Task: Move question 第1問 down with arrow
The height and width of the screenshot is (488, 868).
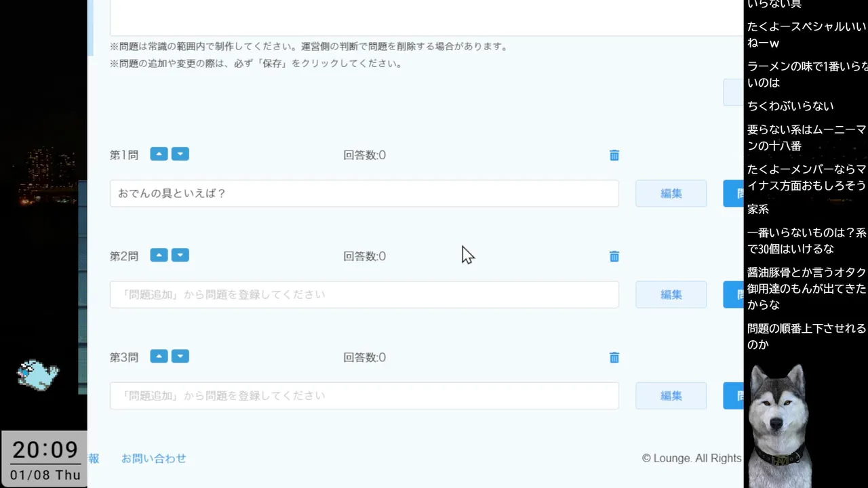Action: (180, 154)
